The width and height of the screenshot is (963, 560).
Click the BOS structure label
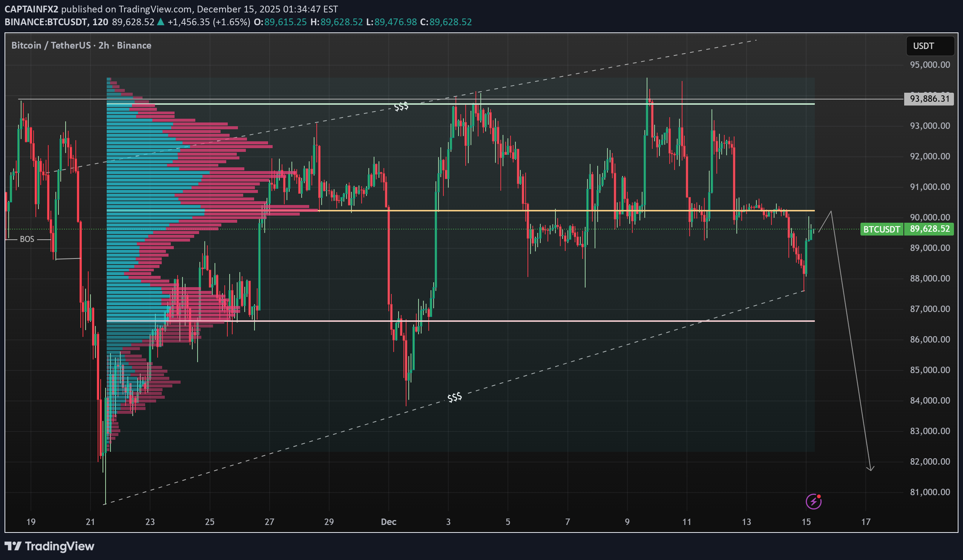tap(27, 239)
